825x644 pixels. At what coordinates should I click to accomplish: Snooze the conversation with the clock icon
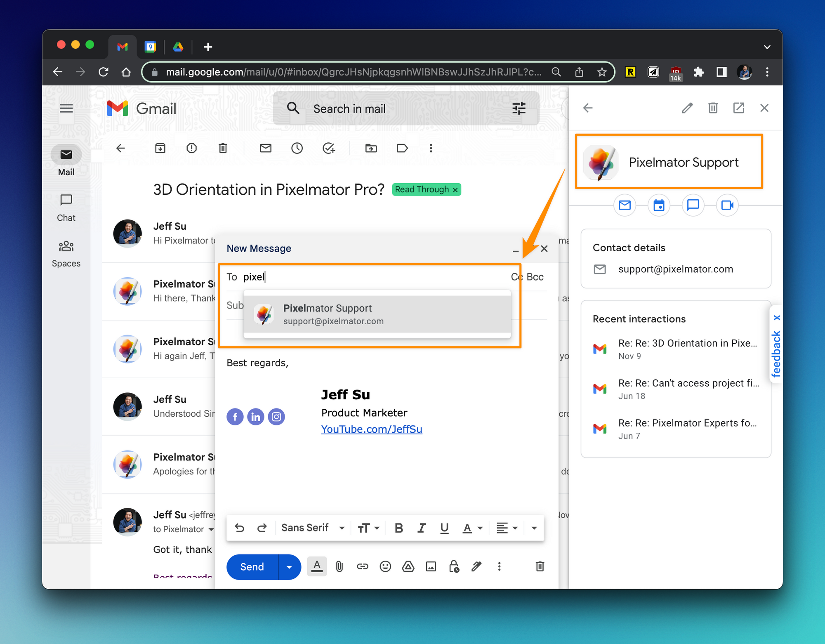(x=297, y=148)
